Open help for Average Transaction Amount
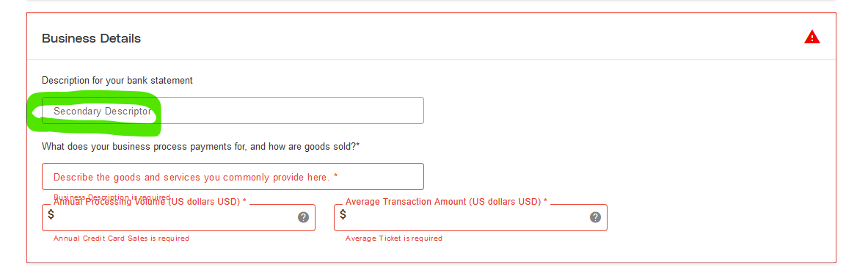Viewport: 868px width, 273px height. (595, 217)
